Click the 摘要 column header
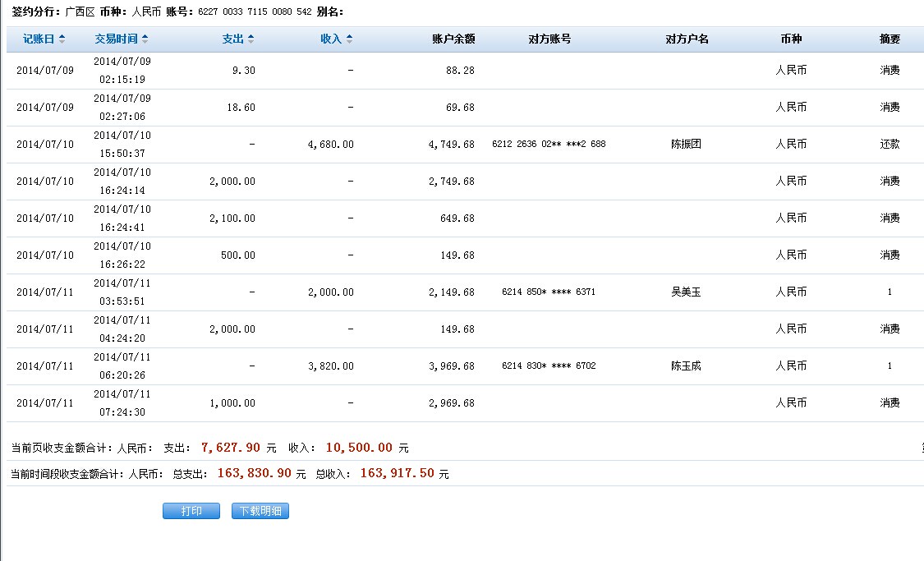Viewport: 924px width, 561px height. point(890,39)
